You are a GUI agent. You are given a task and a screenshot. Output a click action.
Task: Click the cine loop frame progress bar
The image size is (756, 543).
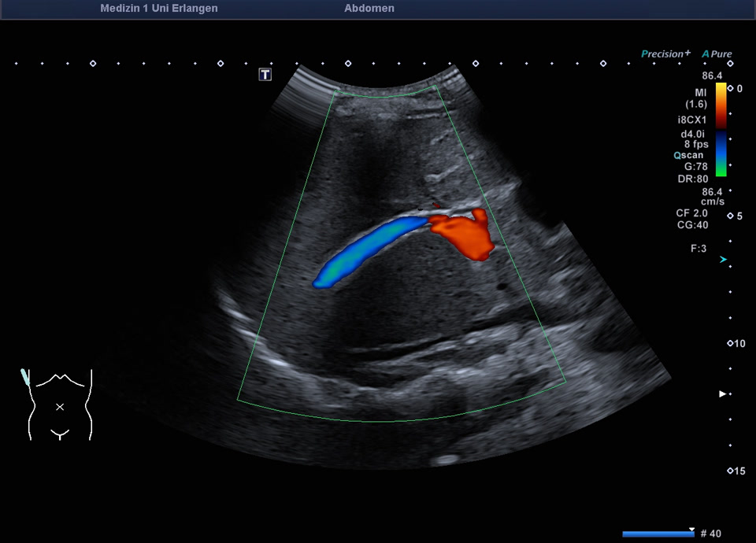[x=658, y=534]
